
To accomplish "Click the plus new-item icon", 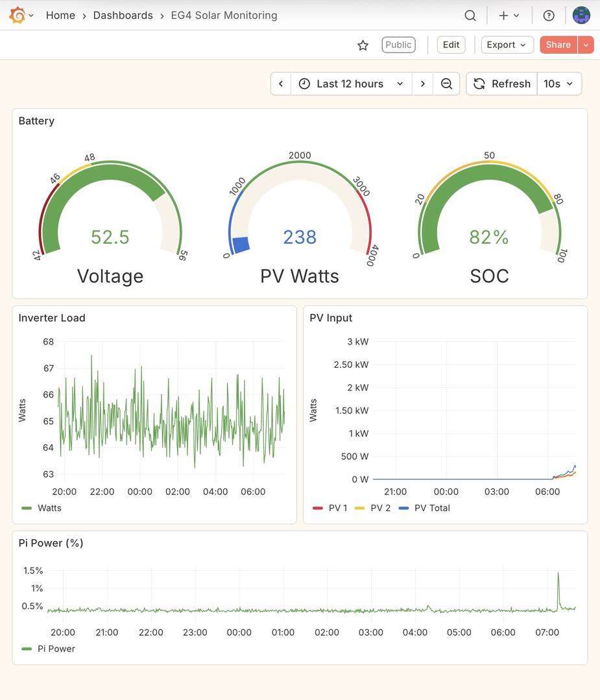I will [503, 16].
